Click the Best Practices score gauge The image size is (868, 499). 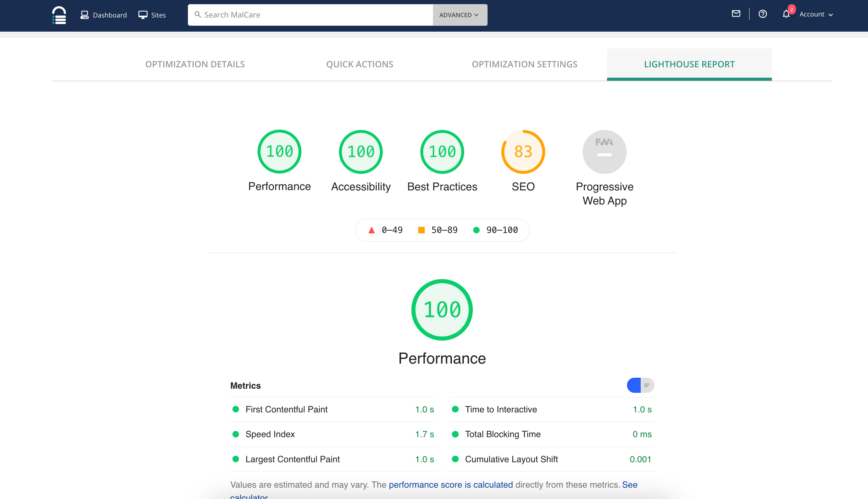pyautogui.click(x=442, y=152)
